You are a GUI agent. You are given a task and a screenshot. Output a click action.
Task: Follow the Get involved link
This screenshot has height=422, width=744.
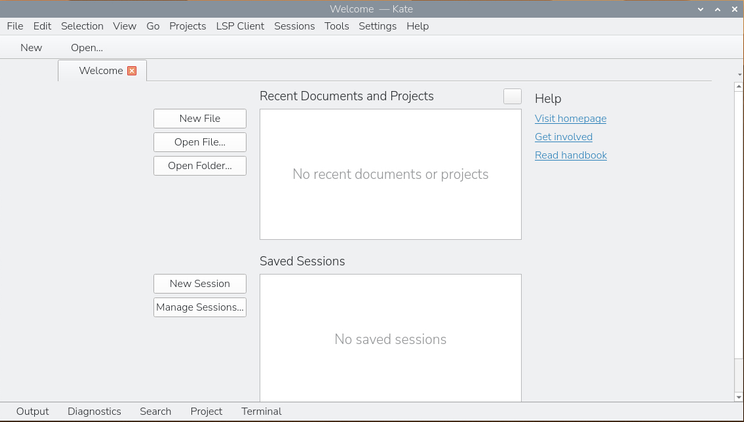[x=563, y=137]
